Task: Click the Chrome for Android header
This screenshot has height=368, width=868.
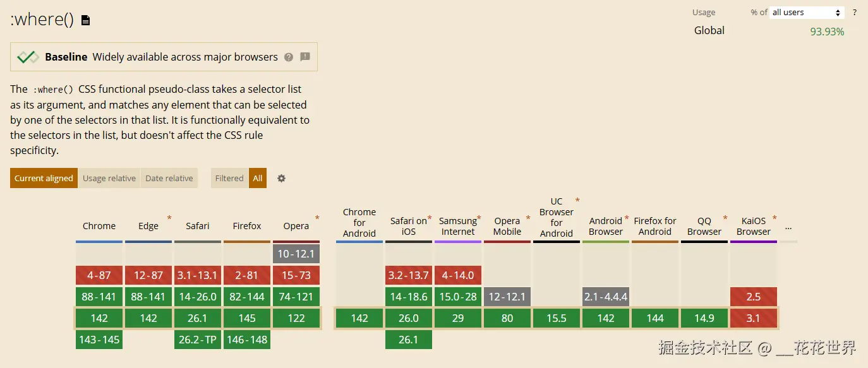Action: pos(359,223)
